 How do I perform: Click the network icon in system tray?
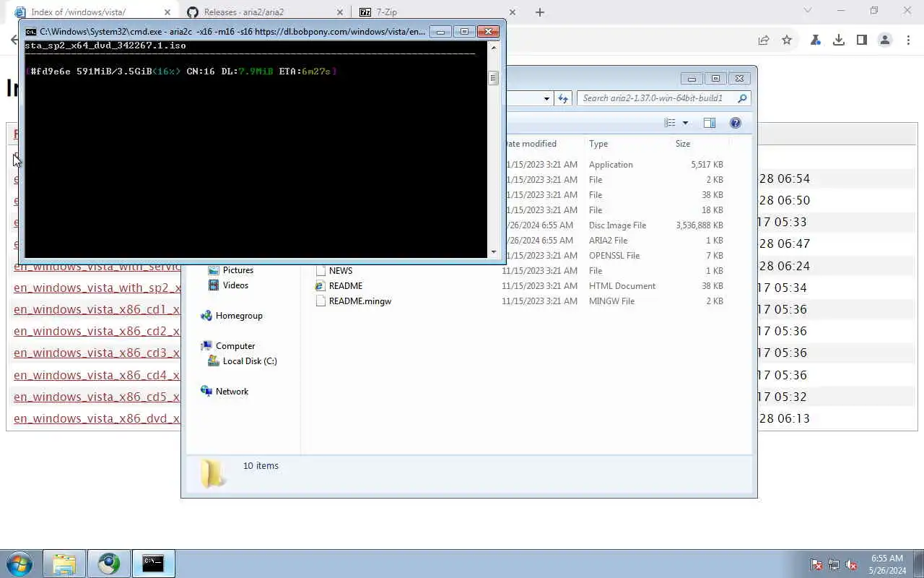[x=834, y=564]
